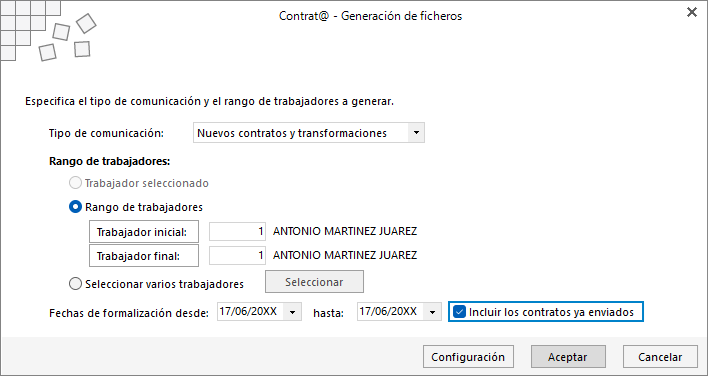Click the Trabajador final number field
This screenshot has height=376, width=708.
[x=238, y=255]
